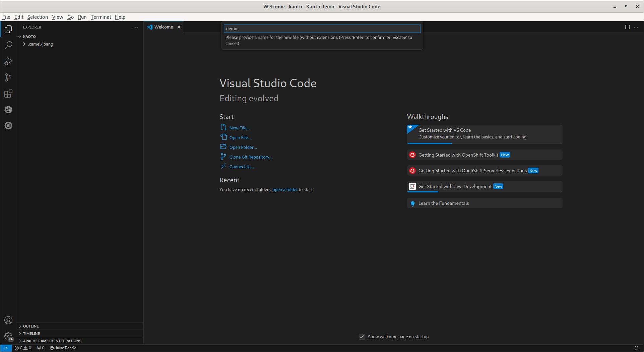
Task: Click the New File... link
Action: [x=240, y=128]
